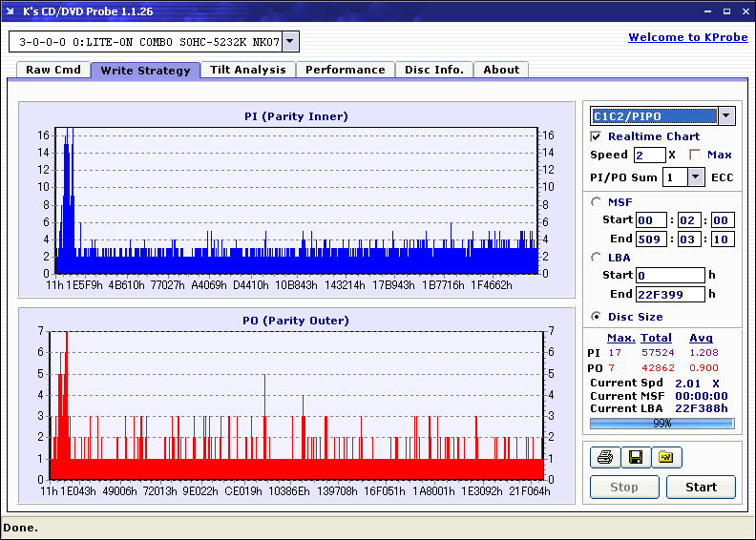The image size is (756, 540).
Task: Switch to the Tilt Analysis tab
Action: pos(248,70)
